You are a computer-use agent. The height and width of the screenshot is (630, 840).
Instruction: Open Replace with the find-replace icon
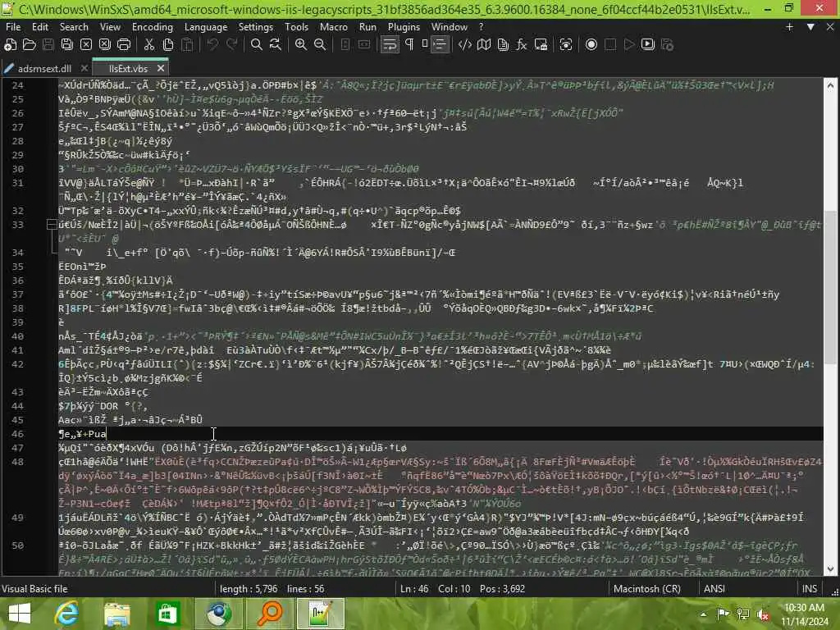tap(276, 45)
